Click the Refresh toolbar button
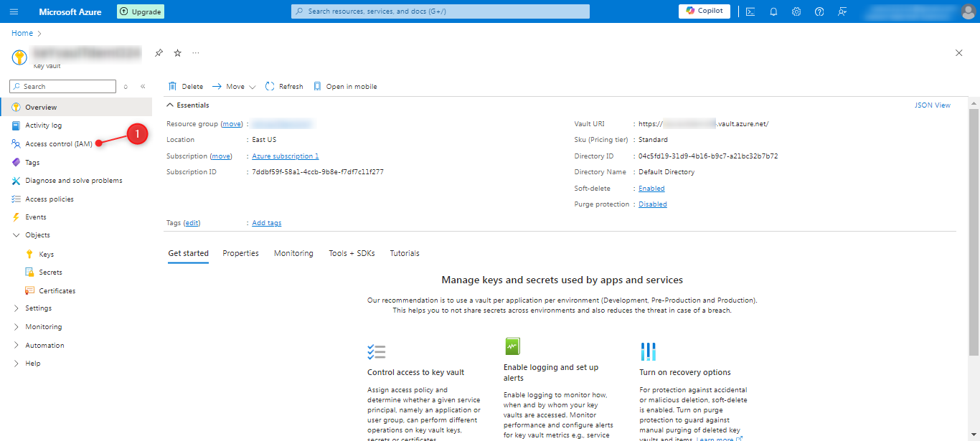 [284, 87]
